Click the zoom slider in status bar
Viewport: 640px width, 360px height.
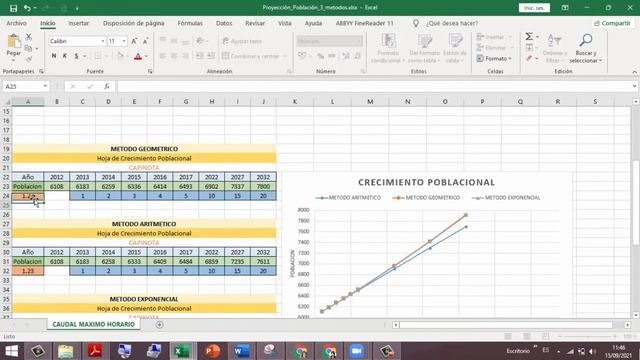[x=588, y=336]
